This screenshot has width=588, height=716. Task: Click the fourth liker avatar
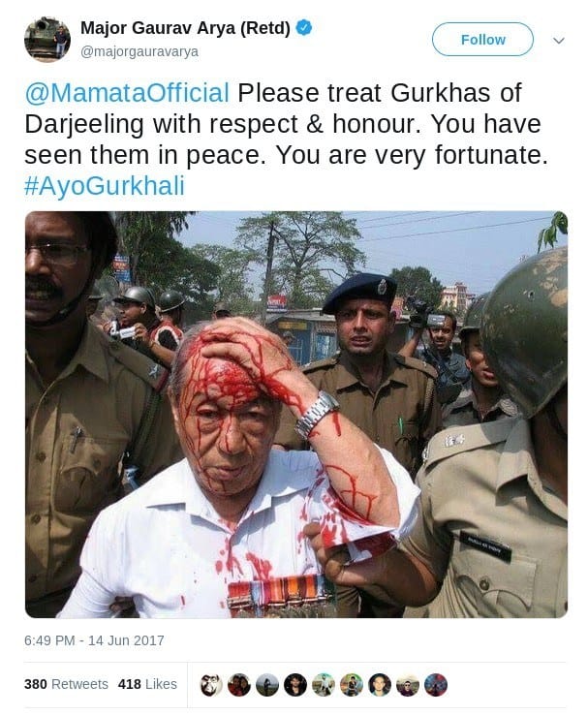[x=295, y=684]
